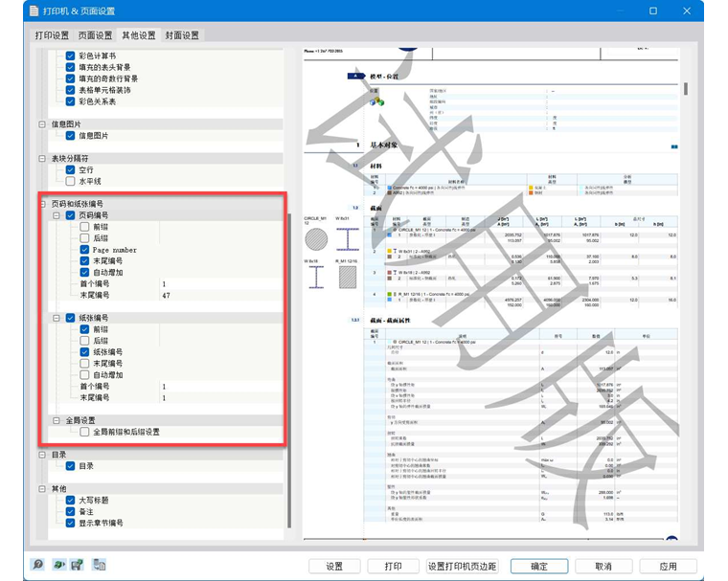Click the 设置 button
This screenshot has height=581, width=728.
pos(334,566)
